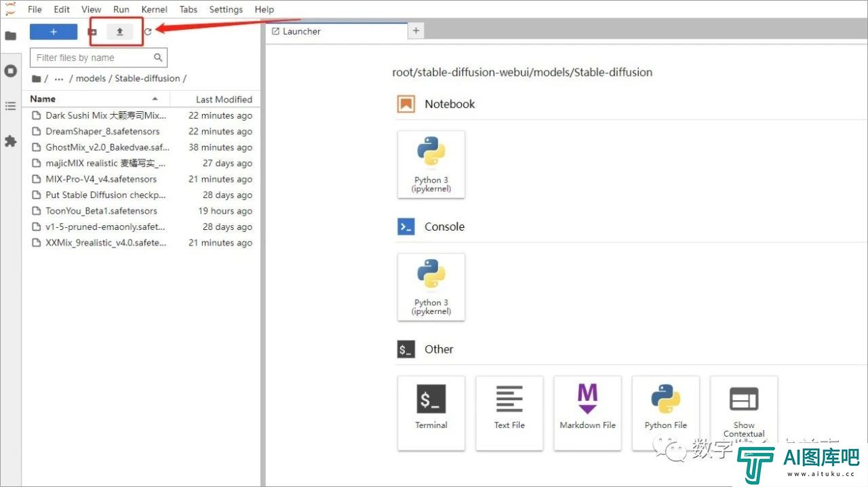868x487 pixels.
Task: Click file icon beside DreamShaper_8.safetensors
Action: [37, 132]
